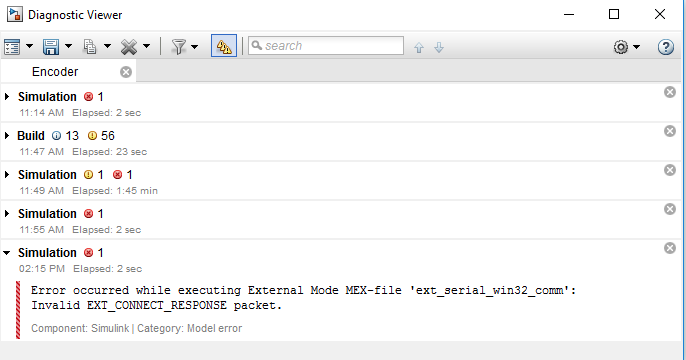686x360 pixels.
Task: Click the Clear diagnostics X icon
Action: [129, 46]
